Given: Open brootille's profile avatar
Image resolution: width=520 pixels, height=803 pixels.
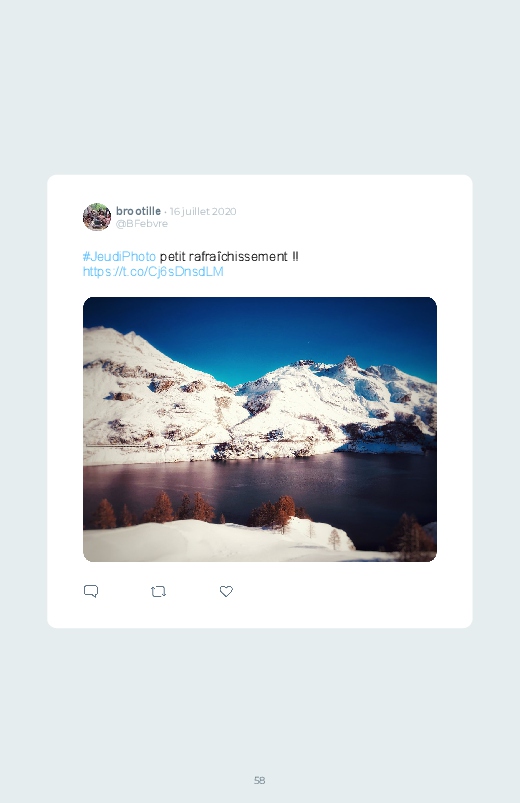Looking at the screenshot, I should pos(97,217).
